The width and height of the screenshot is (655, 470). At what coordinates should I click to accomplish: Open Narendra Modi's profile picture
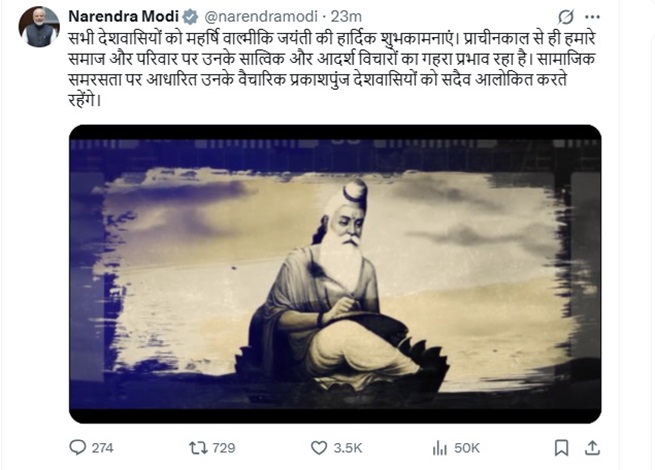39,26
